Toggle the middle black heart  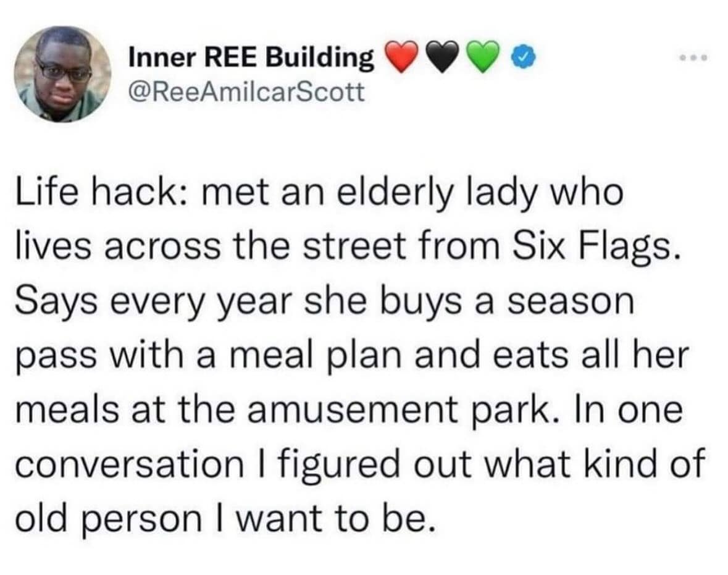[x=442, y=57]
